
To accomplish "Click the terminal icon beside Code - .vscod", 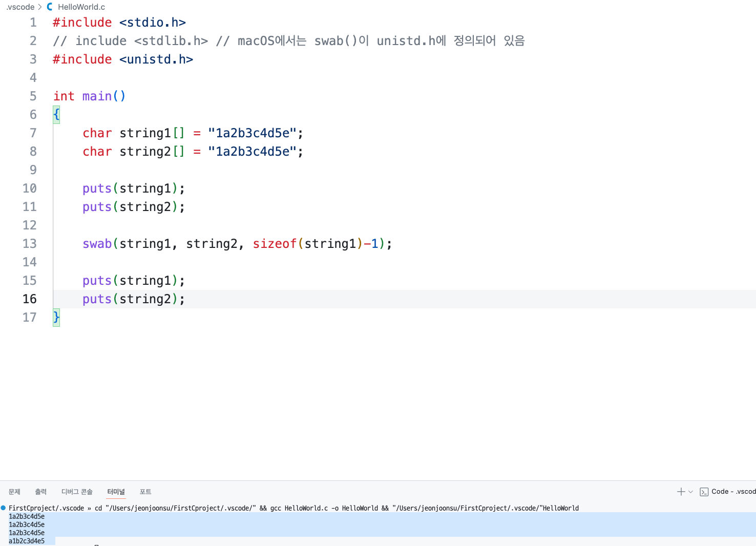I will coord(704,492).
